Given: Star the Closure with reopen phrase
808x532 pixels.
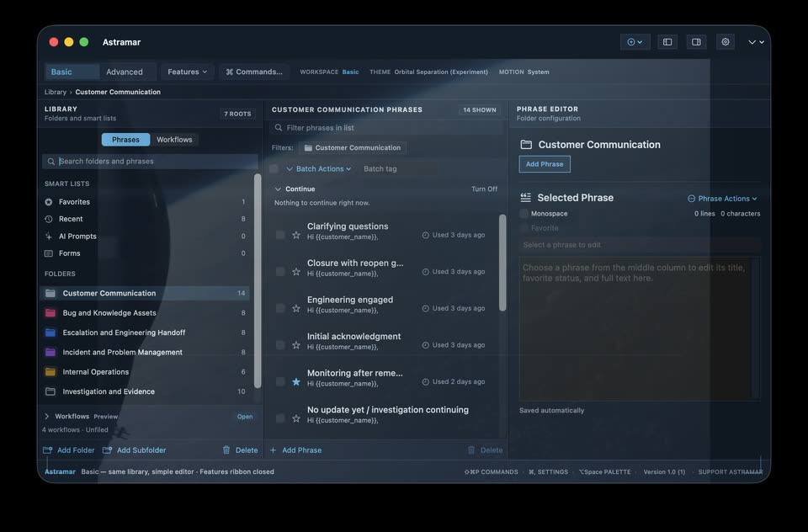Looking at the screenshot, I should click(296, 272).
